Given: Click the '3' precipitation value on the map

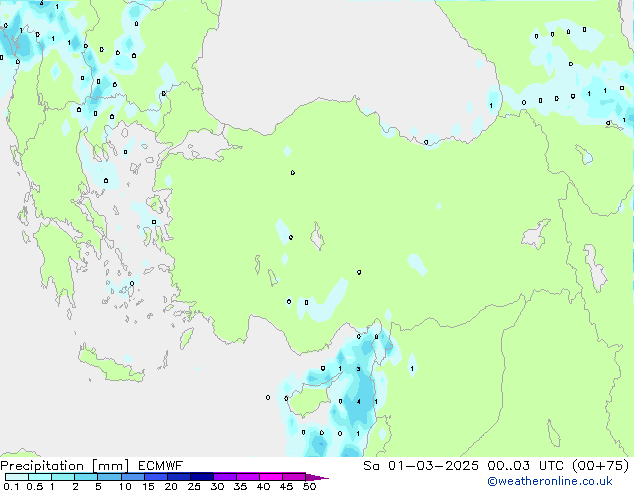Looking at the screenshot, I should point(358,369).
